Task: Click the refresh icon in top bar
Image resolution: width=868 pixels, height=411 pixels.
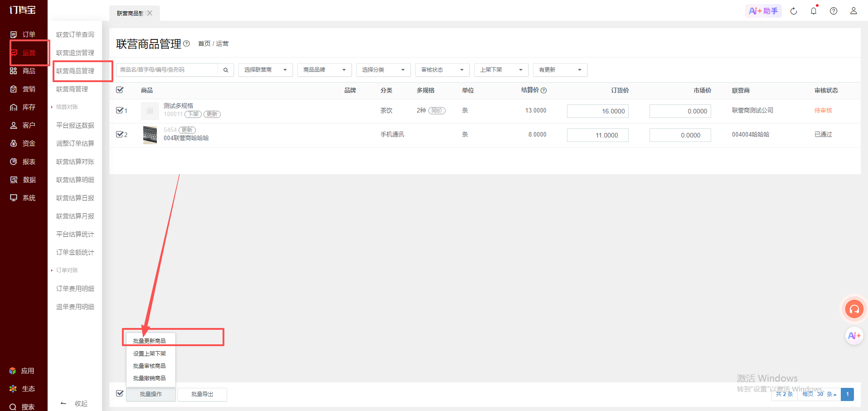Action: pos(794,11)
